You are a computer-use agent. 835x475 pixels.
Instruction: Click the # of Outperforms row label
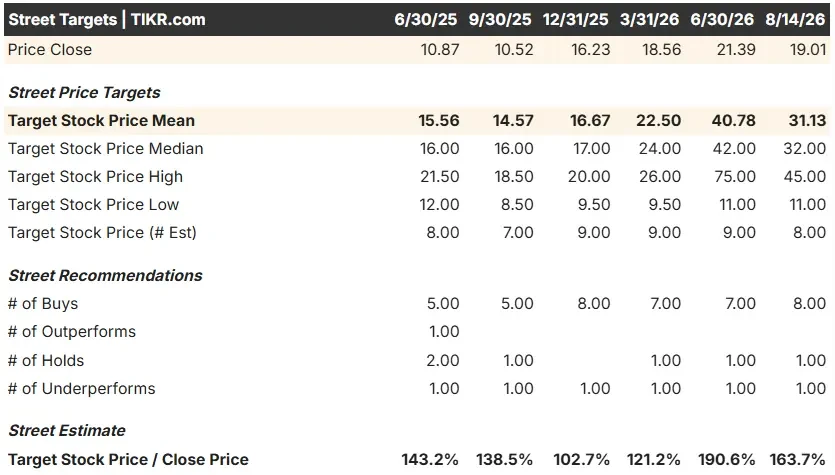(x=72, y=332)
